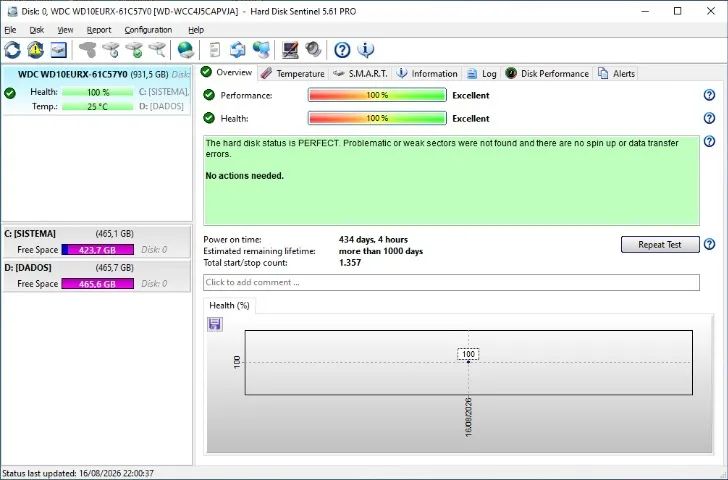Click the disk with clock test icon
728x480 pixels.
point(111,50)
